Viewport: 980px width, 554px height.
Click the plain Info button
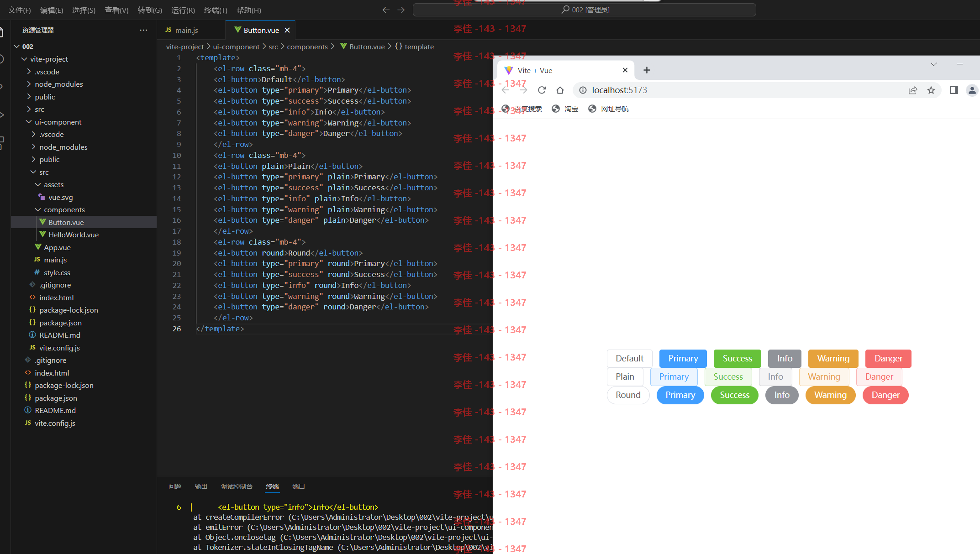(775, 376)
